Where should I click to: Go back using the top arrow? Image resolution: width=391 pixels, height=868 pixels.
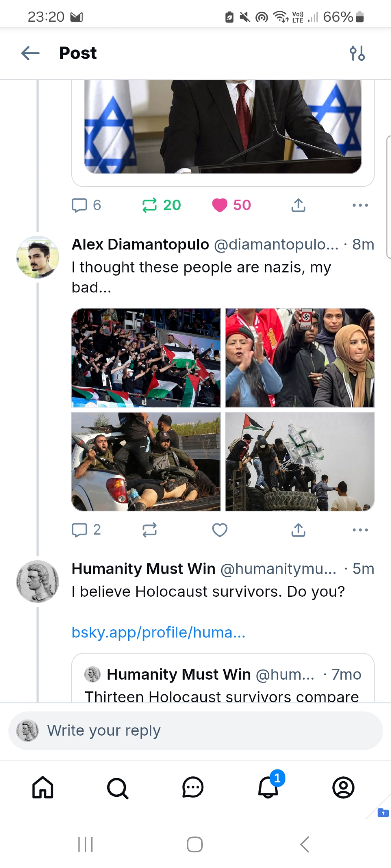(x=30, y=53)
